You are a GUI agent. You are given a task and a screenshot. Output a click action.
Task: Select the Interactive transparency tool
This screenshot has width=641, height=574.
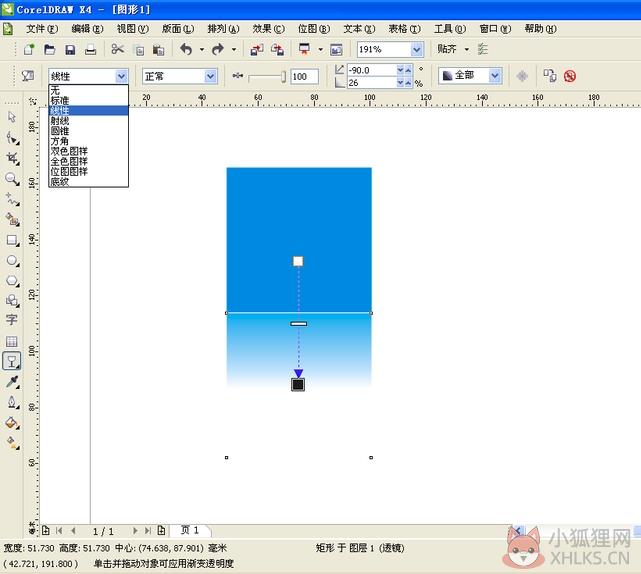pyautogui.click(x=12, y=361)
